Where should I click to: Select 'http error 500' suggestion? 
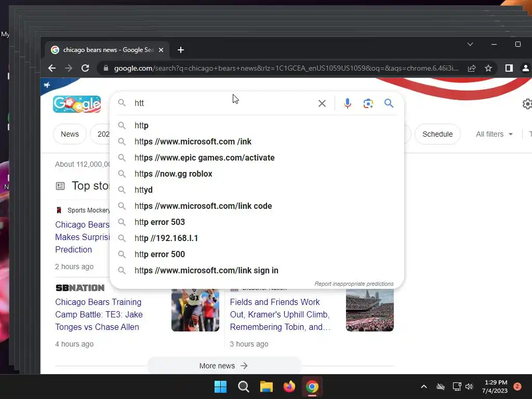(257, 255)
